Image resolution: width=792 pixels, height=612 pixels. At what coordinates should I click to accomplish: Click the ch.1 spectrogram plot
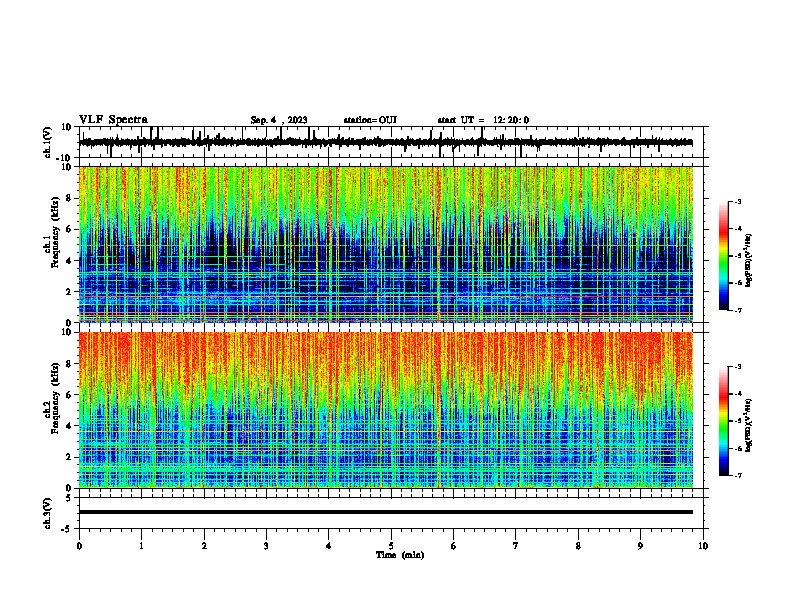coord(386,244)
